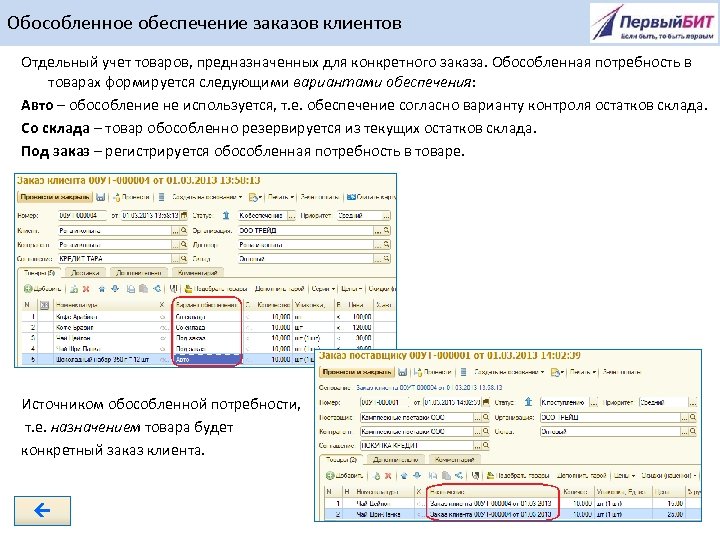Click Добавить row button in Заказ поставщику
This screenshot has width=720, height=540.
[344, 475]
